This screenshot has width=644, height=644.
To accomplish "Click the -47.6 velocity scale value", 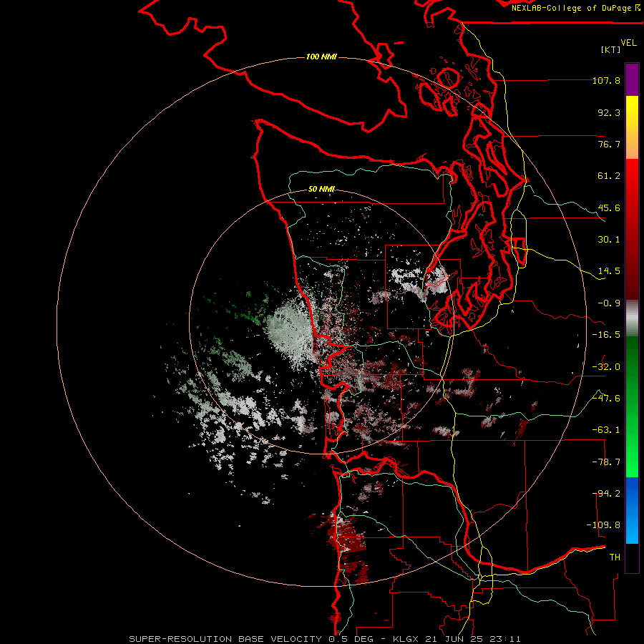I will click(x=606, y=399).
